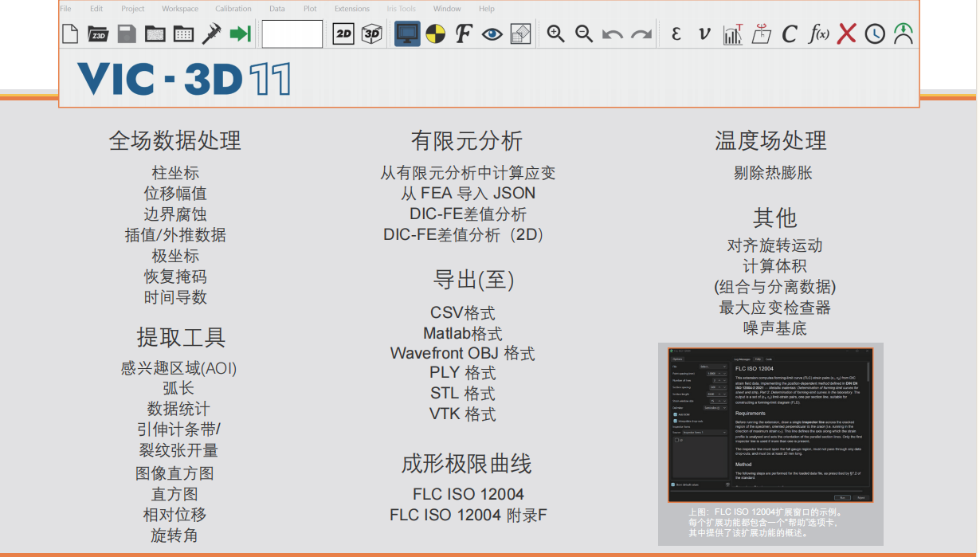The width and height of the screenshot is (980, 557).
Task: Open the Window menu
Action: coord(447,9)
